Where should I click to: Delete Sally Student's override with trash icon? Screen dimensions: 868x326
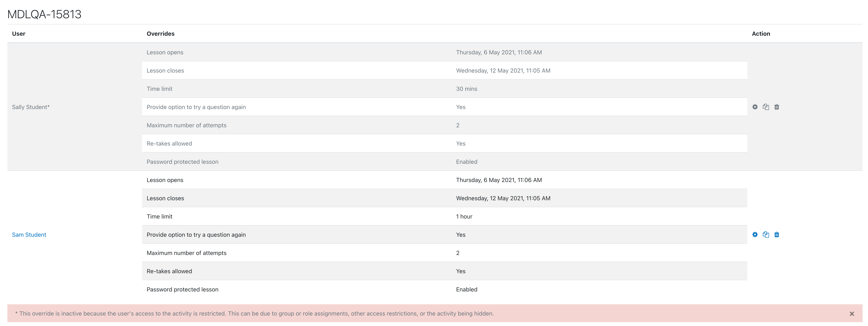tap(776, 107)
